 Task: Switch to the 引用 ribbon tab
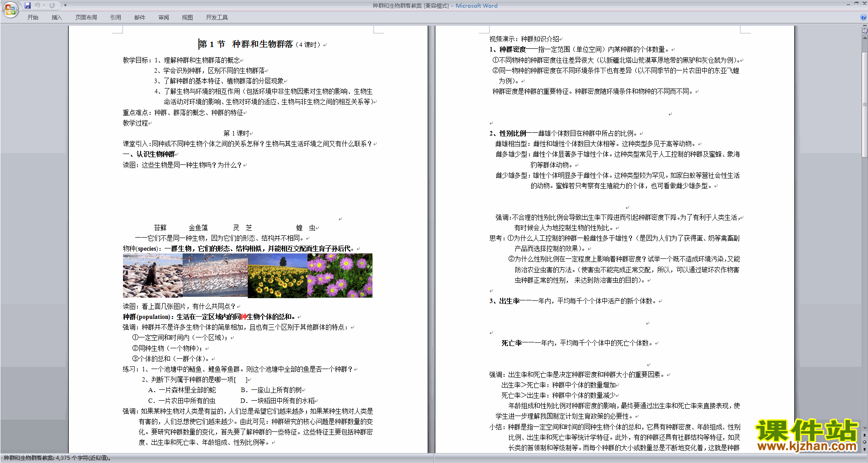click(x=116, y=18)
